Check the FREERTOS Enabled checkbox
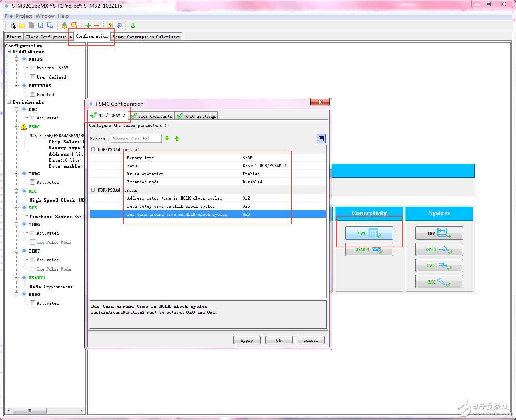 [x=32, y=94]
